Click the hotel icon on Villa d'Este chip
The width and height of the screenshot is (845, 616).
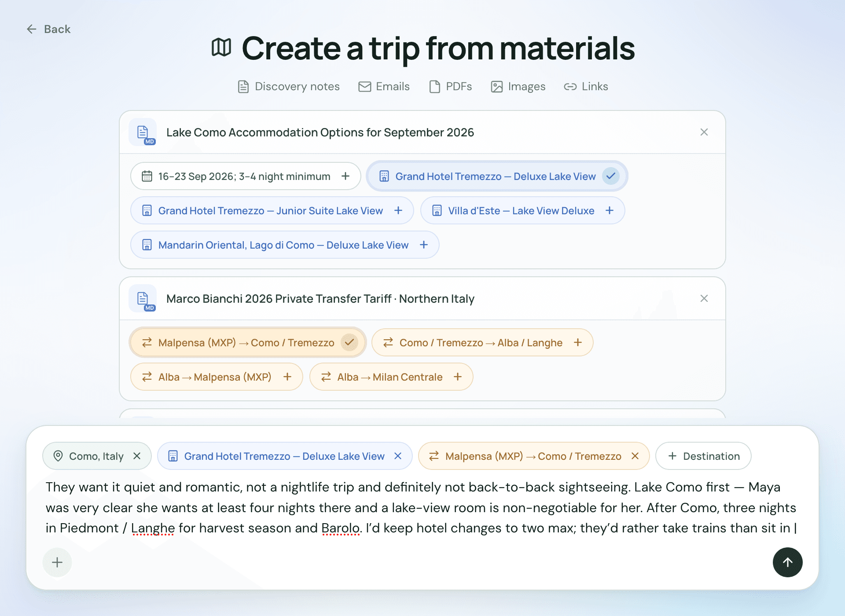coord(437,210)
